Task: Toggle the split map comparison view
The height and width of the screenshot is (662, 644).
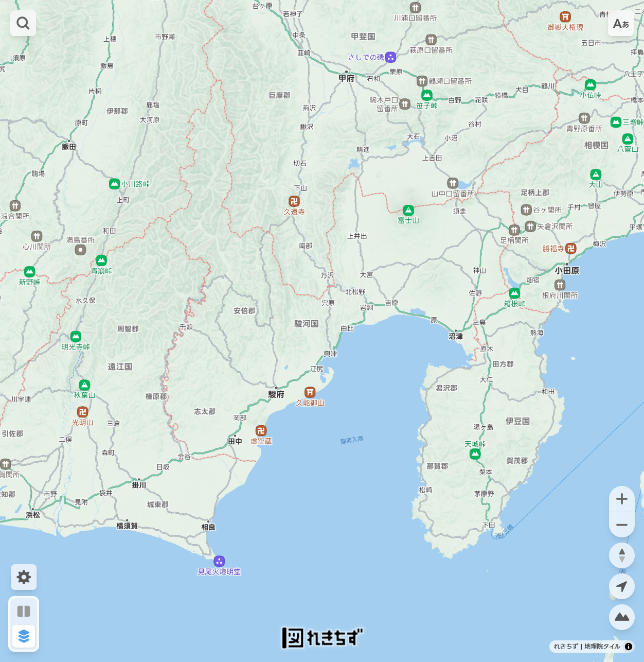Action: click(x=24, y=611)
